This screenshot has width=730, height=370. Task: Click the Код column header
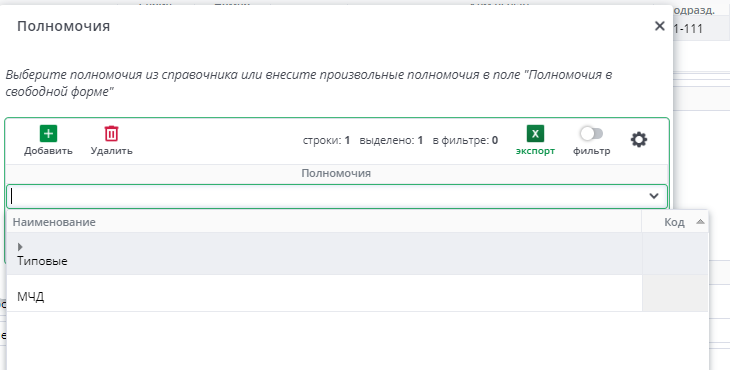[674, 222]
